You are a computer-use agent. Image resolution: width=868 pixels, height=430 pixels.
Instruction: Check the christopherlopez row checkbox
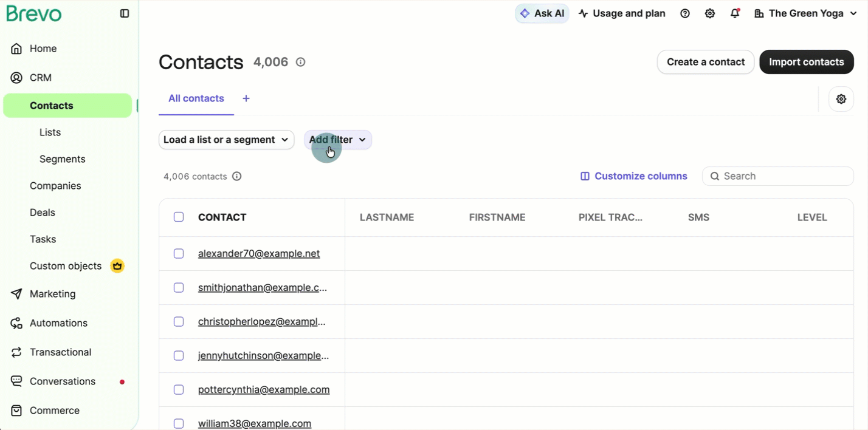point(179,321)
